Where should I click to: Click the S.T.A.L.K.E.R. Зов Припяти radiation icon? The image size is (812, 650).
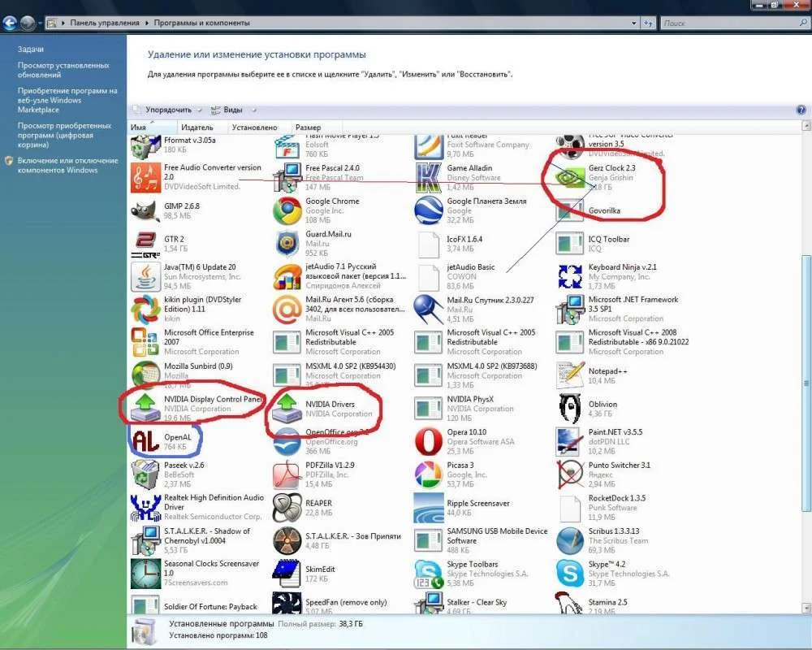pyautogui.click(x=287, y=540)
